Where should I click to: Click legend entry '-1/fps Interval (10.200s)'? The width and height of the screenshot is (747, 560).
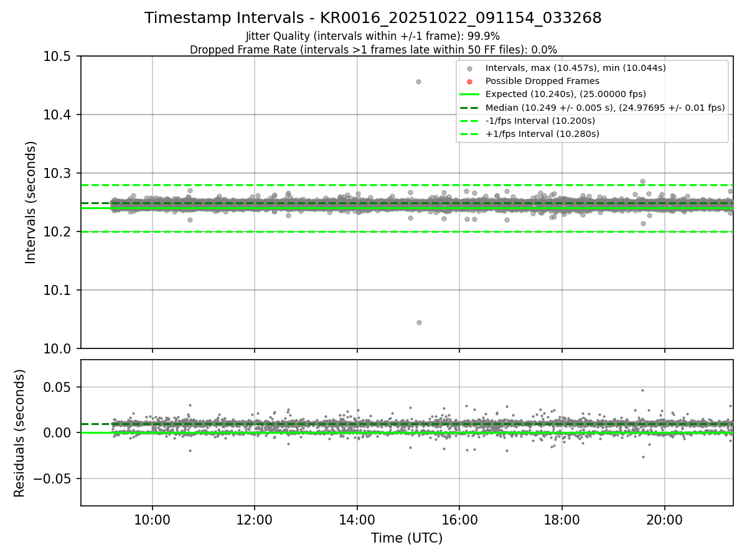(540, 120)
